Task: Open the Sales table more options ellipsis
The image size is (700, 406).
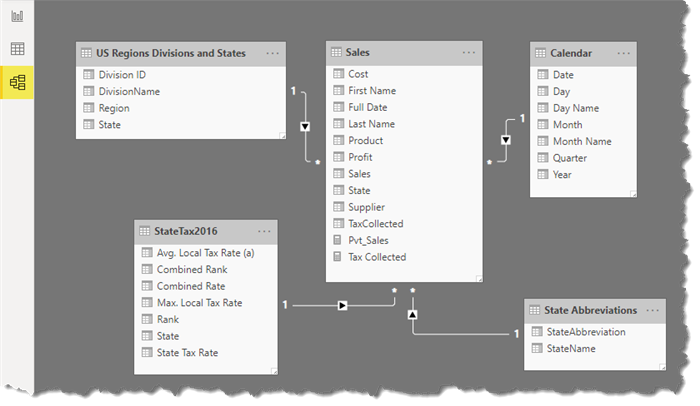Action: coord(469,52)
